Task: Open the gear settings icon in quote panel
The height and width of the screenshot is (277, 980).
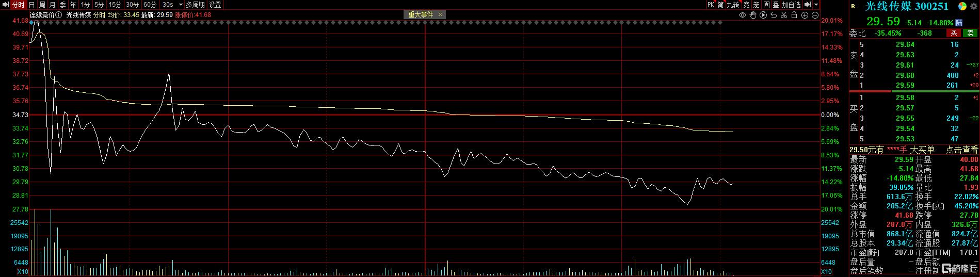Action: [973, 6]
